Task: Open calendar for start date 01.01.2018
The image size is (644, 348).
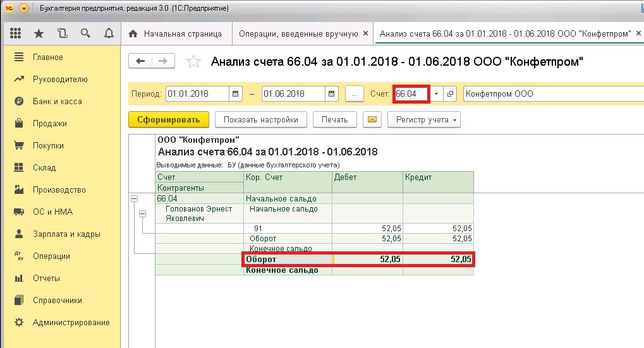Action: pyautogui.click(x=235, y=93)
